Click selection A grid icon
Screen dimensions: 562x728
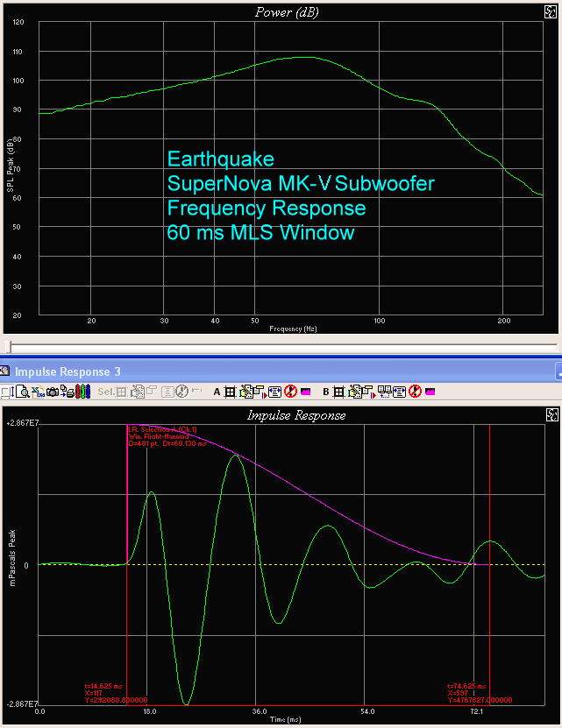(230, 392)
